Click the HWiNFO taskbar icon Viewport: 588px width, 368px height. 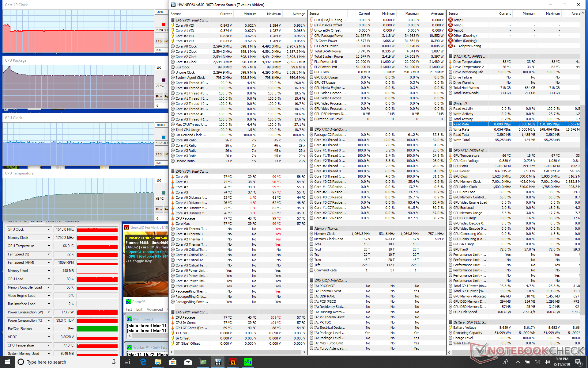tap(218, 362)
